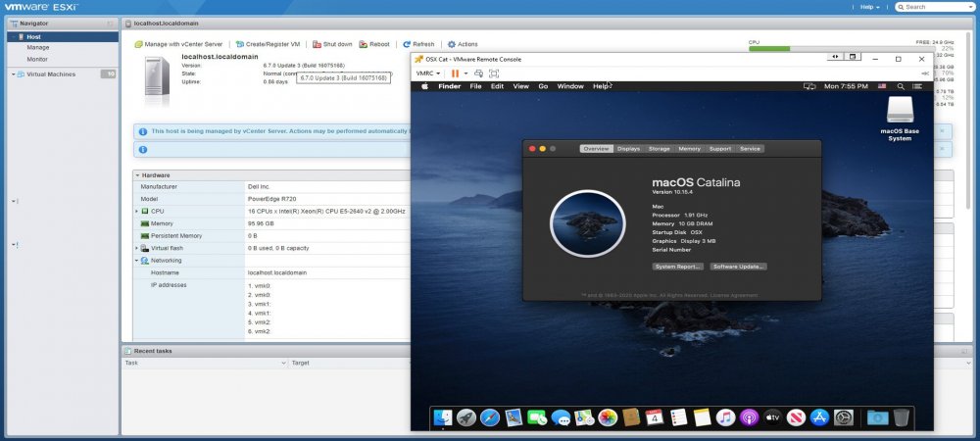Pause the VM in VMRC toolbar
The image size is (980, 441).
[x=455, y=73]
